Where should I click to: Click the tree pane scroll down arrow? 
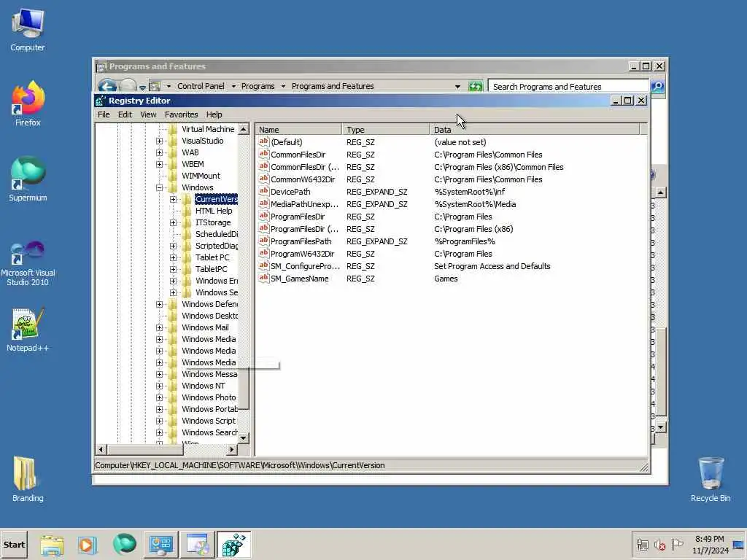point(244,437)
